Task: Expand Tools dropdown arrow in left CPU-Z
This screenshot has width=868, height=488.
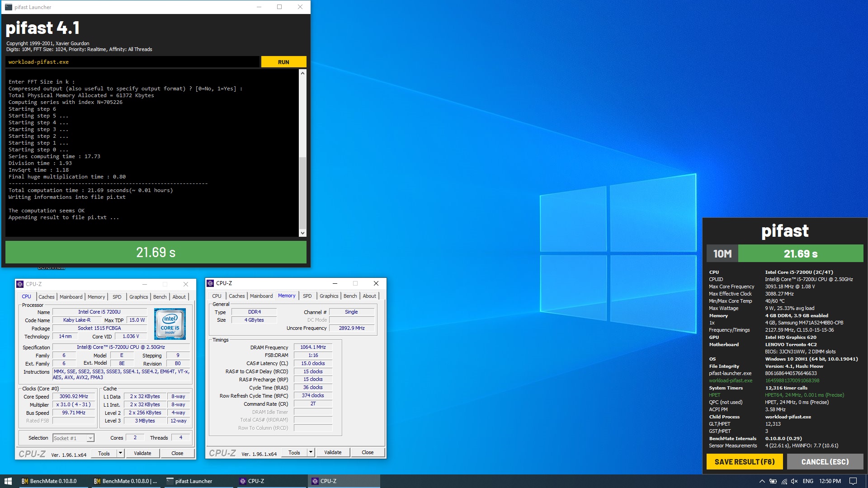Action: [x=120, y=453]
